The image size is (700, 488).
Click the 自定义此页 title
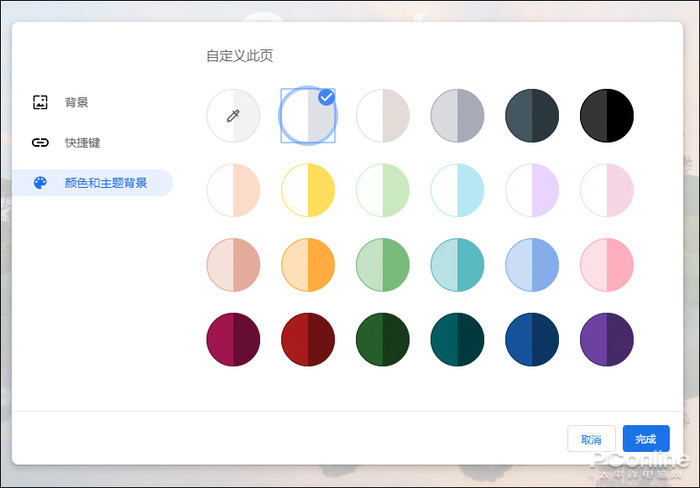pyautogui.click(x=240, y=56)
